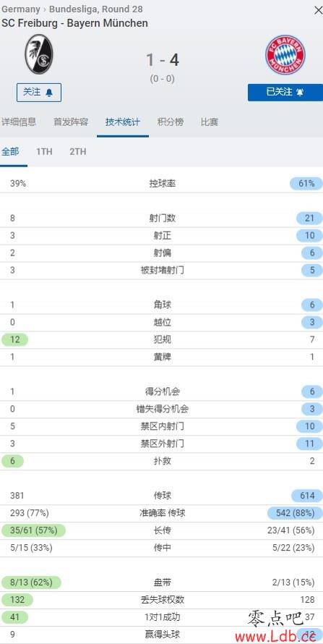Click the 61% possession badge
Image resolution: width=323 pixels, height=644 pixels.
(306, 184)
